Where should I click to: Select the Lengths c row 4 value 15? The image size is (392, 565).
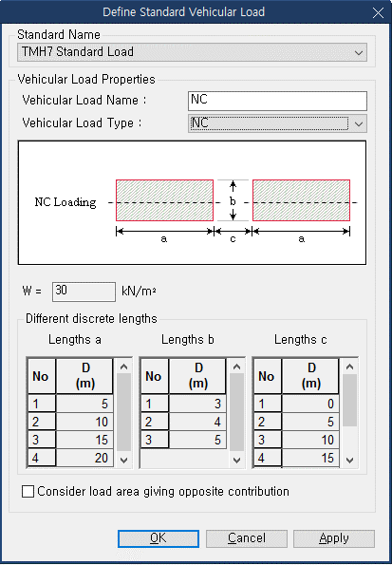(310, 458)
